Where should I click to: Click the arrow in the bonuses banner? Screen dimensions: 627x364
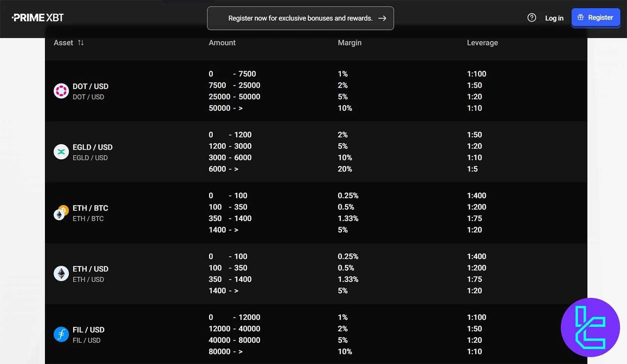click(x=382, y=18)
